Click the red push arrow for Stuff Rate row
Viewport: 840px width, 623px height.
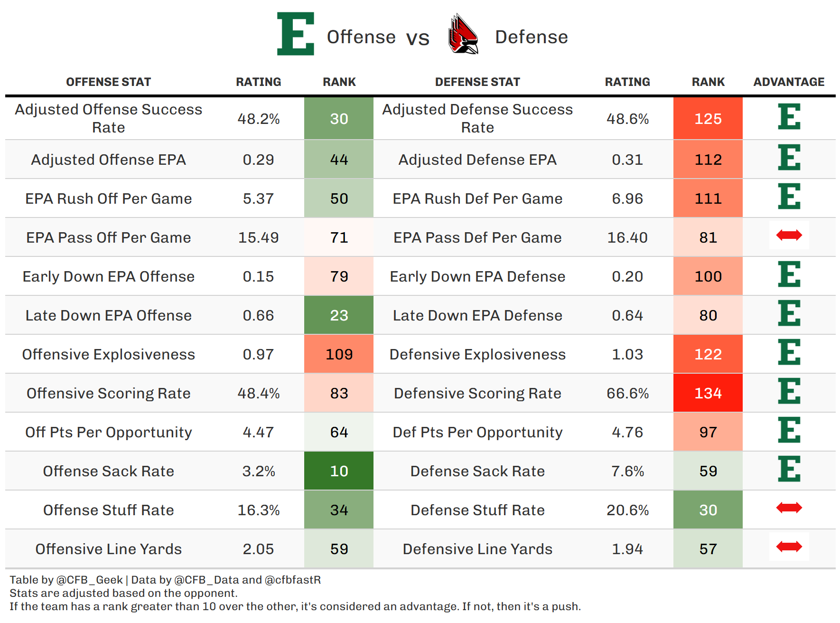(x=789, y=508)
